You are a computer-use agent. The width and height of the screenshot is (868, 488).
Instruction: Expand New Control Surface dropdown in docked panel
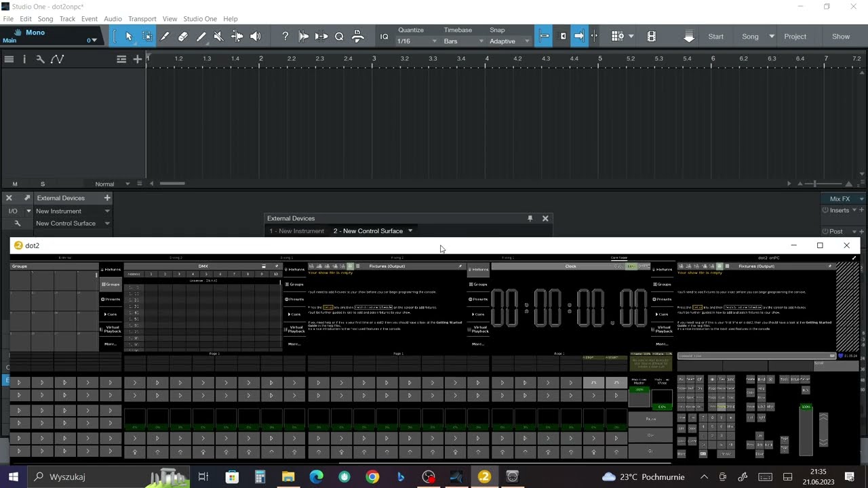(x=107, y=223)
